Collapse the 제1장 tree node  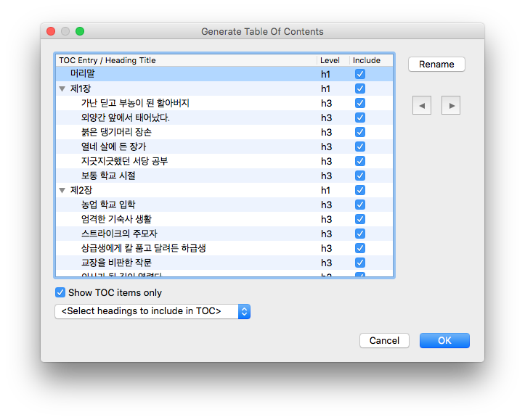coord(62,89)
